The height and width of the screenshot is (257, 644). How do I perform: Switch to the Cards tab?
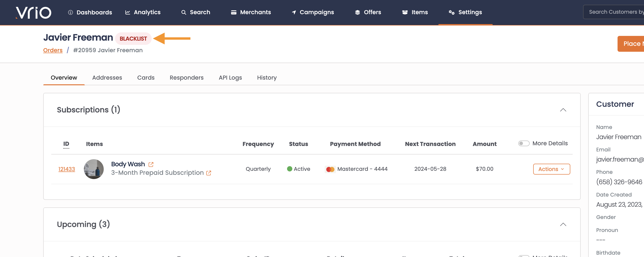point(146,78)
